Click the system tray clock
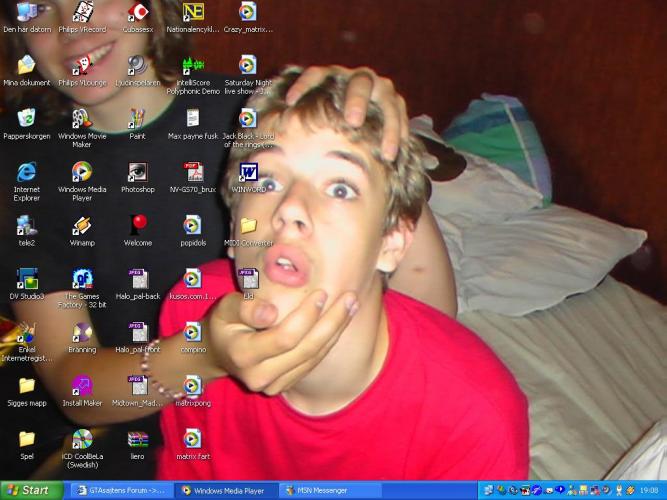This screenshot has width=667, height=500. click(x=650, y=491)
